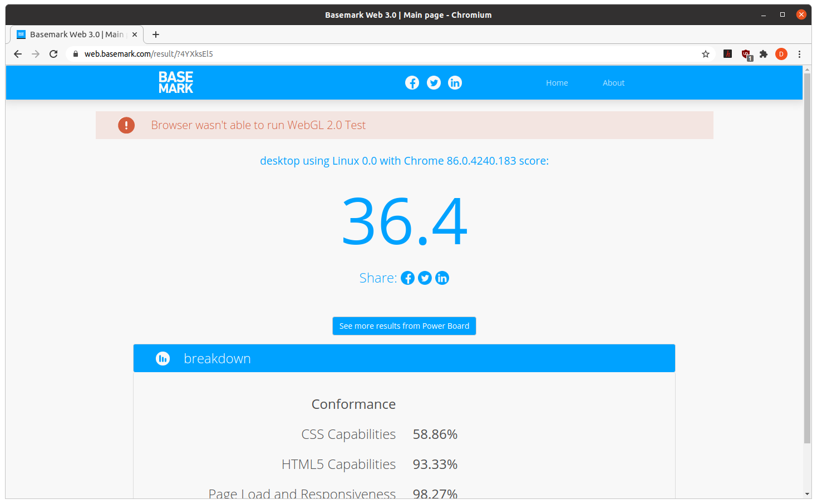Click See more results from Power Board
Screen dimensions: 817x504
(x=404, y=326)
